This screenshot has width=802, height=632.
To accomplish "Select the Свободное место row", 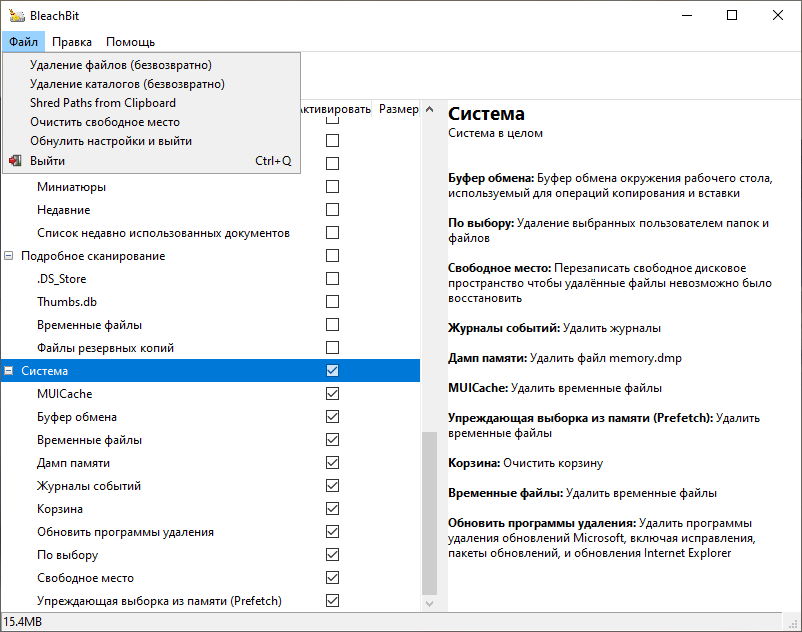I will coord(210,578).
